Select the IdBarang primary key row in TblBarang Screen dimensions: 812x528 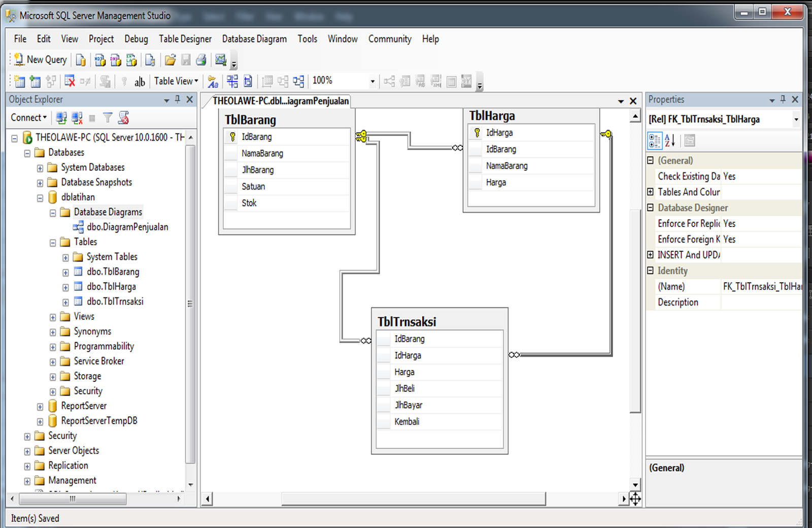[287, 137]
